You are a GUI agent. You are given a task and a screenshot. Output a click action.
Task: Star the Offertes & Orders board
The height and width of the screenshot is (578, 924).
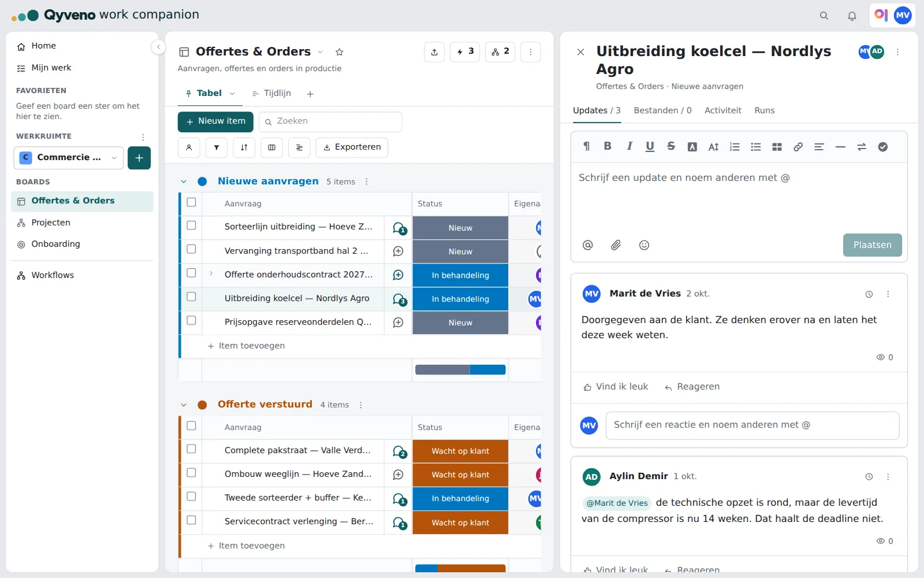pos(340,52)
